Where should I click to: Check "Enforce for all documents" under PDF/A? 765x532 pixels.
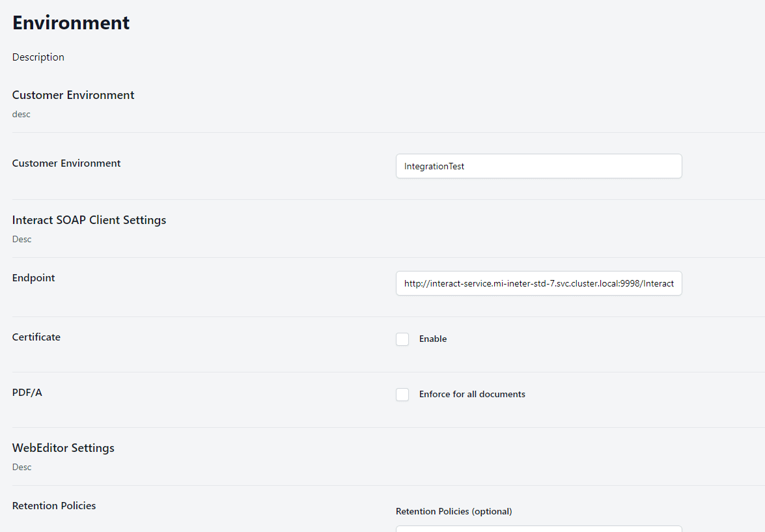pos(402,394)
